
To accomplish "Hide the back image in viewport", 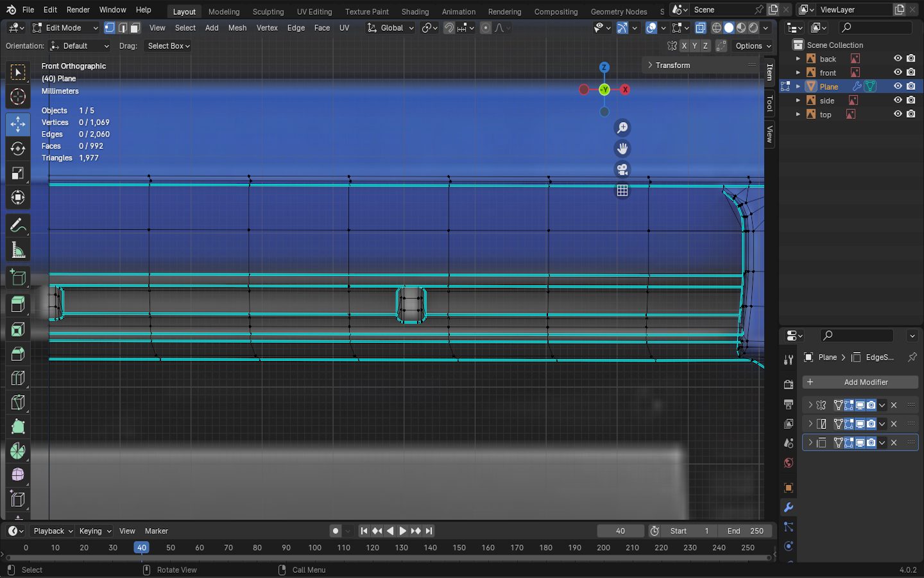I will pyautogui.click(x=898, y=58).
